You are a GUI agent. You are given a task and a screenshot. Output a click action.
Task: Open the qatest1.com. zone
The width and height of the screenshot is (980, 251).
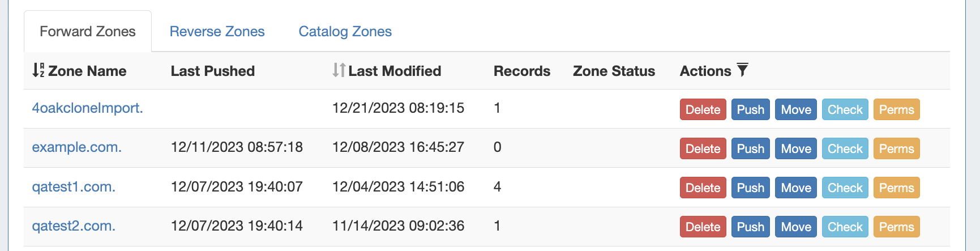click(74, 186)
